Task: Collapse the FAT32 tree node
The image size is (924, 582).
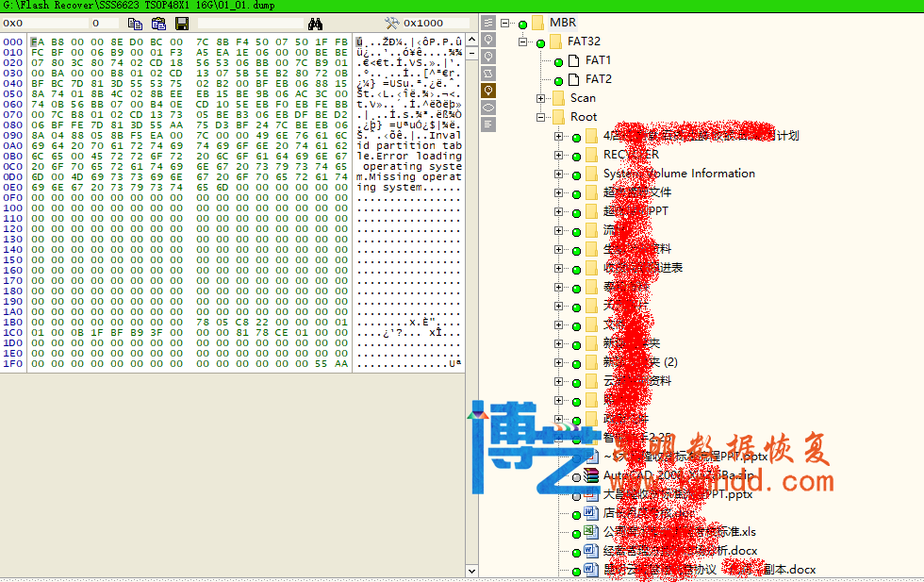Action: pos(523,42)
